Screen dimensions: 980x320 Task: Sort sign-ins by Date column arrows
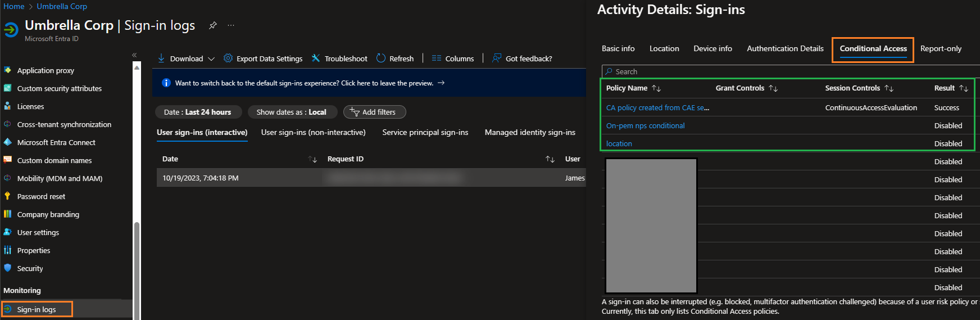[313, 159]
